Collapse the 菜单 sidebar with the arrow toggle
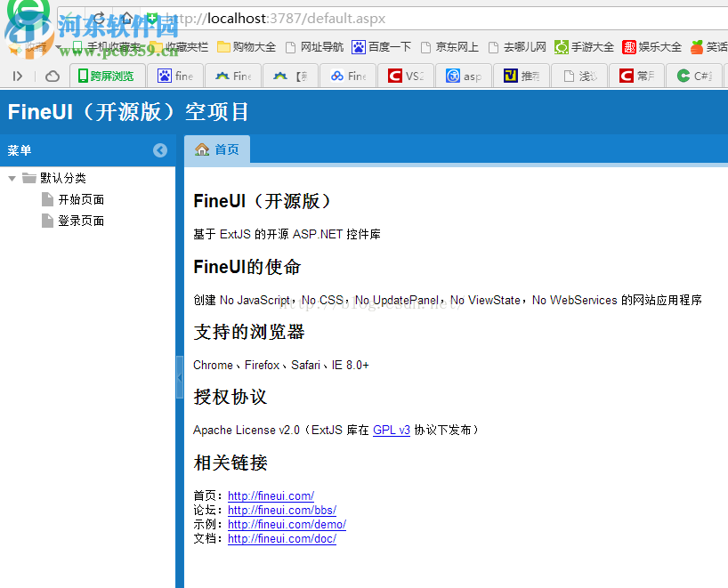The width and height of the screenshot is (728, 588). click(x=160, y=150)
